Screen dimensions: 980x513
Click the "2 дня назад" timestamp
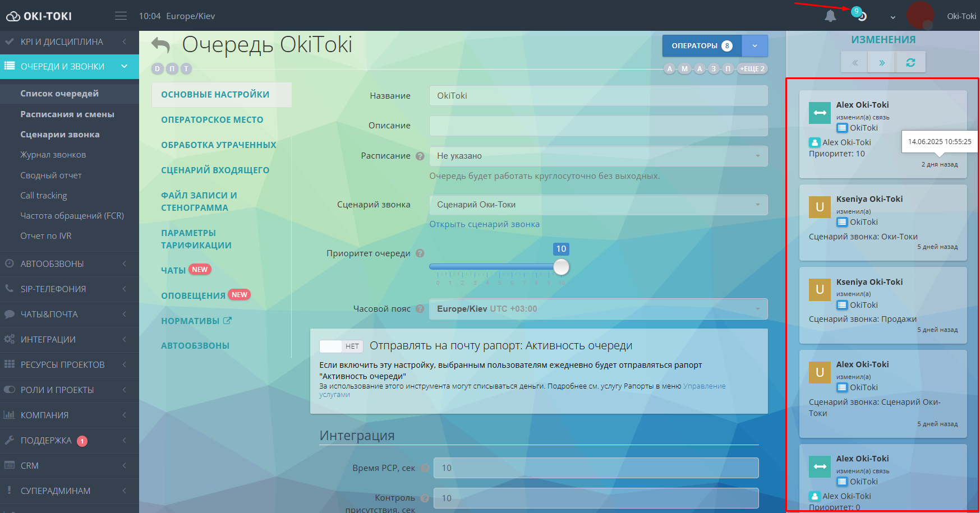940,165
